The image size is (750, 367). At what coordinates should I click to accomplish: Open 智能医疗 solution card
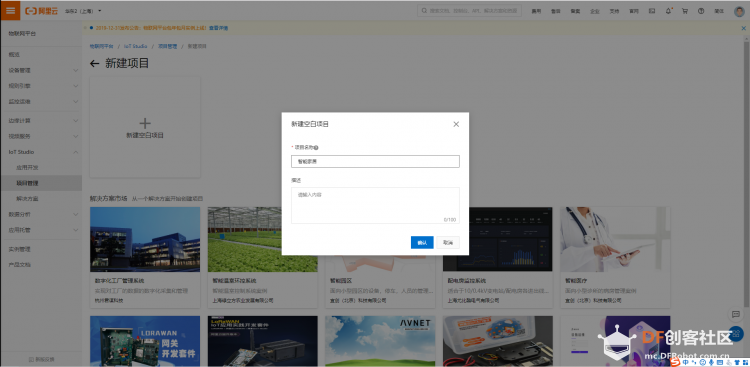coord(615,257)
